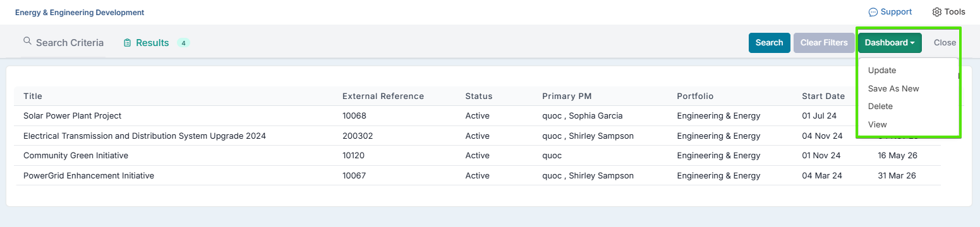Click the clipboard icon beside Results
Image resolution: width=980 pixels, height=227 pixels.
[128, 43]
